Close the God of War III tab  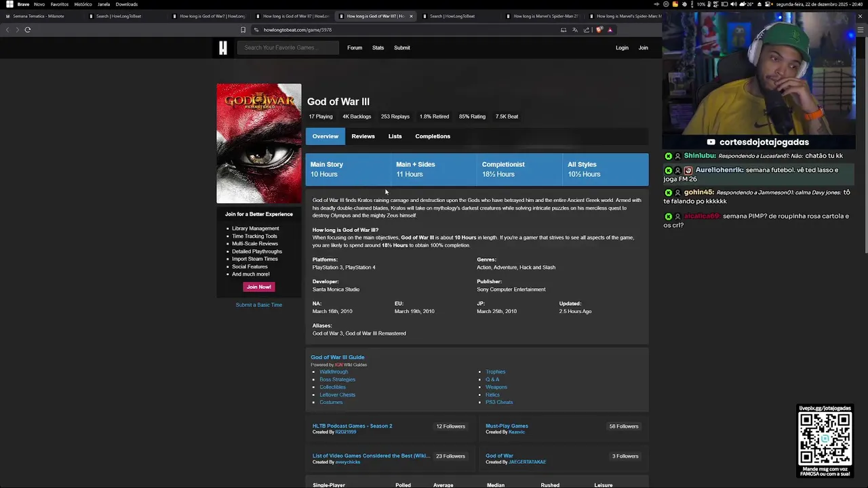pos(411,16)
